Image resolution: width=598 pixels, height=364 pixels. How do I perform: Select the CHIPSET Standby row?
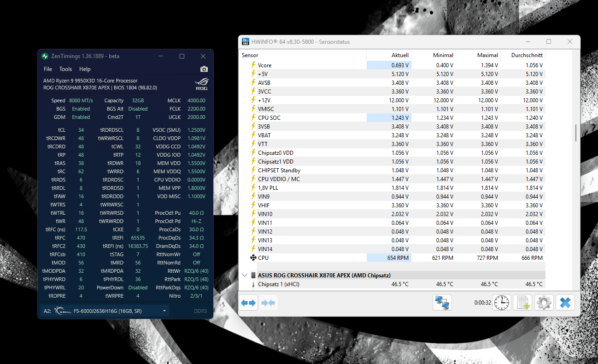(x=392, y=170)
